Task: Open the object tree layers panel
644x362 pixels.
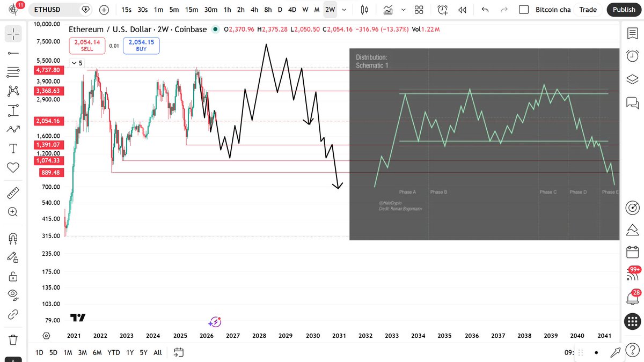Action: coord(633,79)
